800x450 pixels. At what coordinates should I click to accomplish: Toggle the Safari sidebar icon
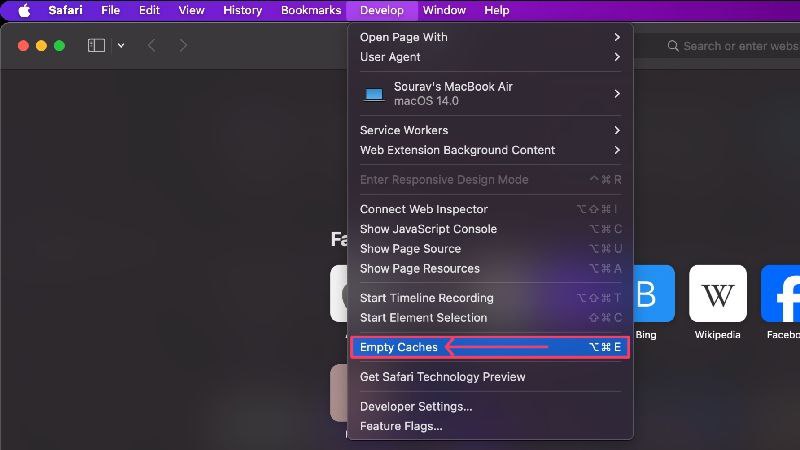coord(96,45)
